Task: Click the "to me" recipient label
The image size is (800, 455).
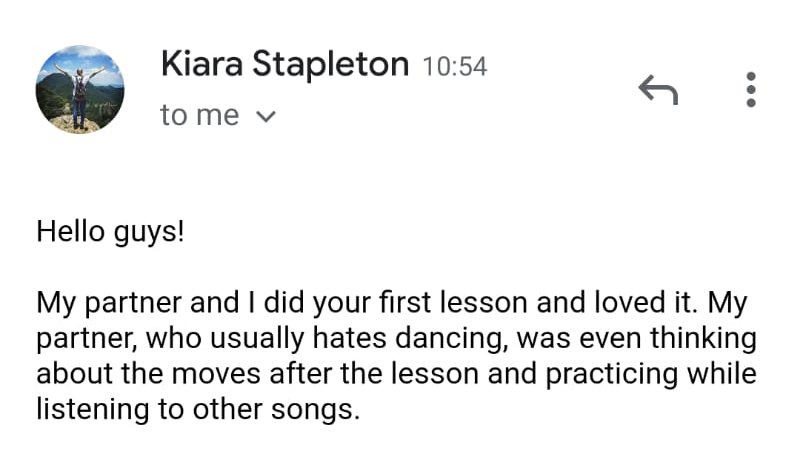Action: (x=200, y=116)
